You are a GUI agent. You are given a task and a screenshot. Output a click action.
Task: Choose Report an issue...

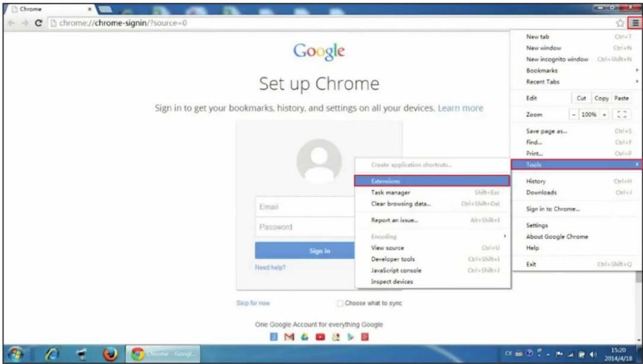tap(433, 220)
